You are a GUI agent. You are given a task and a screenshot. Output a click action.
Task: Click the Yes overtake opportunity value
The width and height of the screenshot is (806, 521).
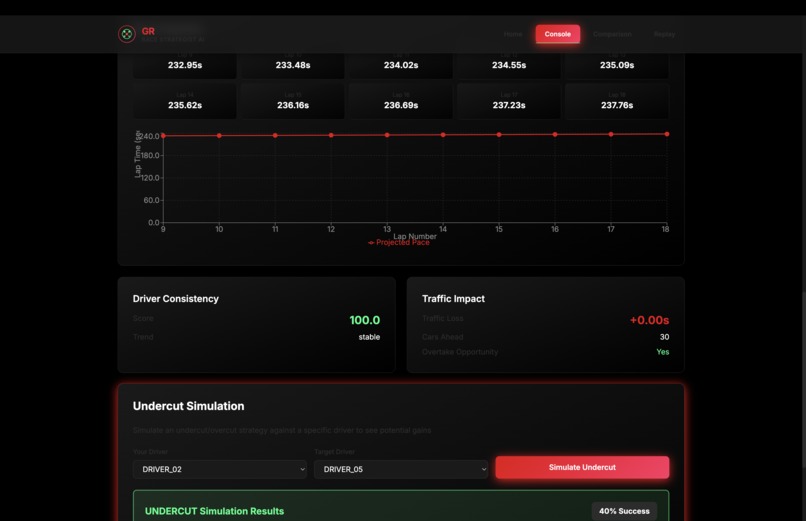pos(663,352)
